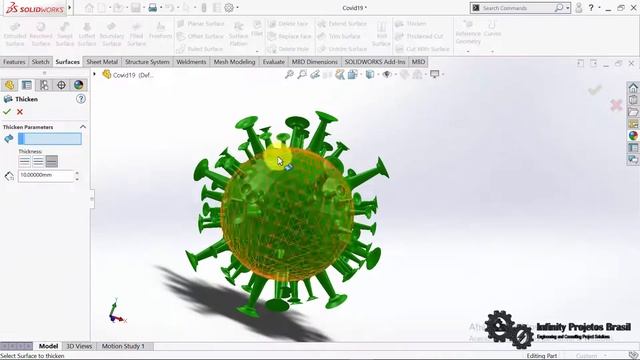Click OK checkmark in graphics area corner
Screen dimensions: 640x360
(595, 89)
